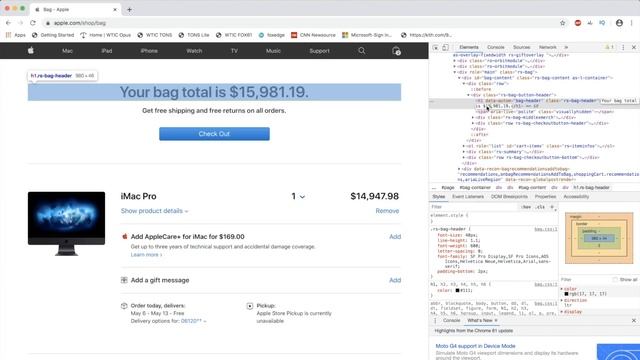Image resolution: width=640 pixels, height=360 pixels.
Task: Click the gift message icon
Action: click(124, 280)
